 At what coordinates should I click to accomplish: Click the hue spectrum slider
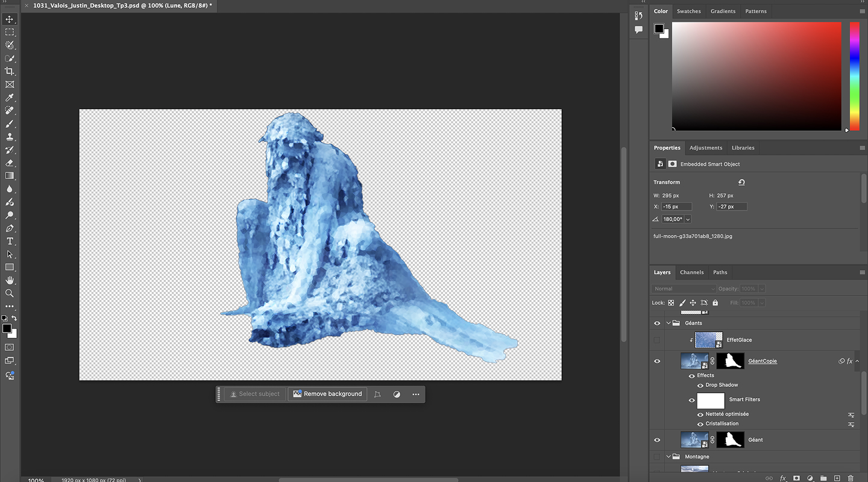pos(854,75)
